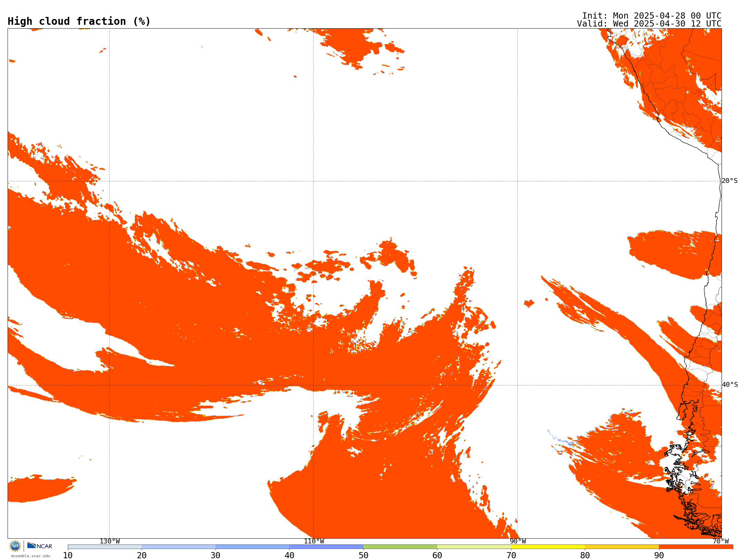This screenshot has width=744, height=560.
Task: Click the 110°W longitude label
Action: tap(314, 541)
